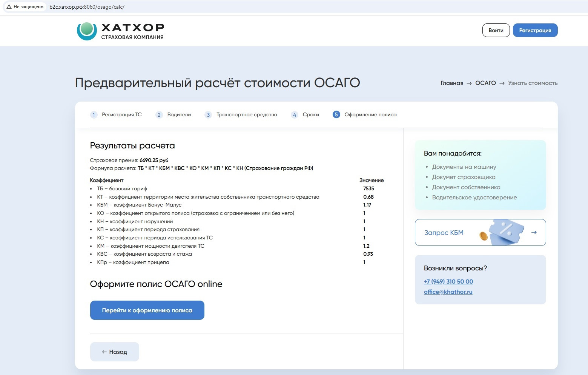
Task: Click the Значение column header
Action: pyautogui.click(x=372, y=181)
